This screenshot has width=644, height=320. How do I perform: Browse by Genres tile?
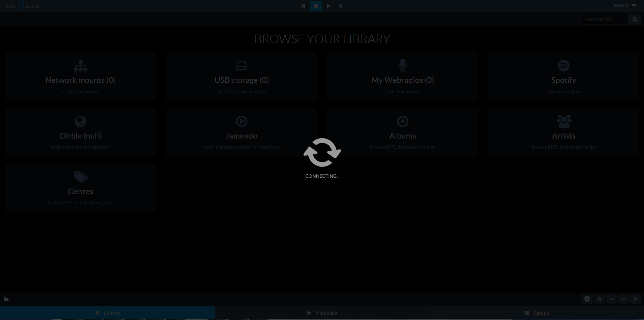coord(81,188)
